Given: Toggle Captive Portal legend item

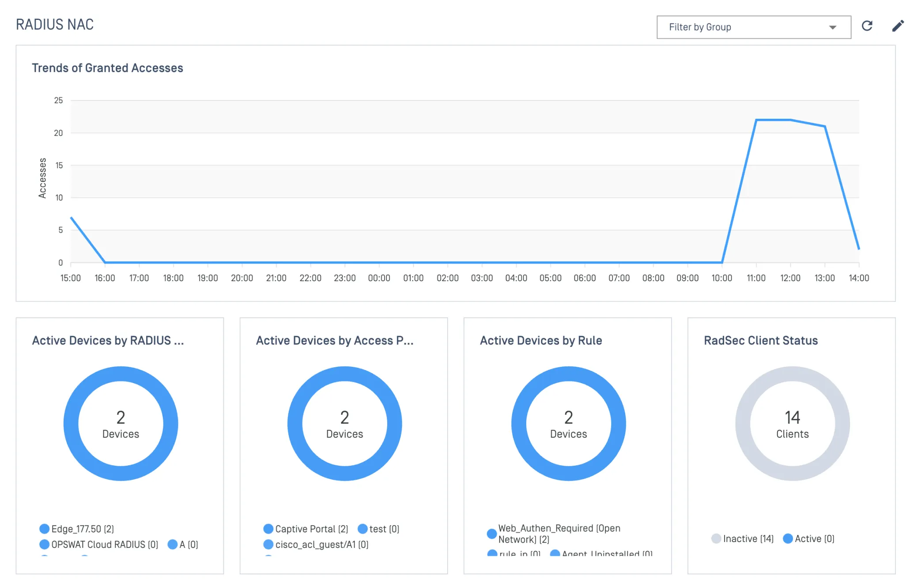Looking at the screenshot, I should (x=306, y=529).
